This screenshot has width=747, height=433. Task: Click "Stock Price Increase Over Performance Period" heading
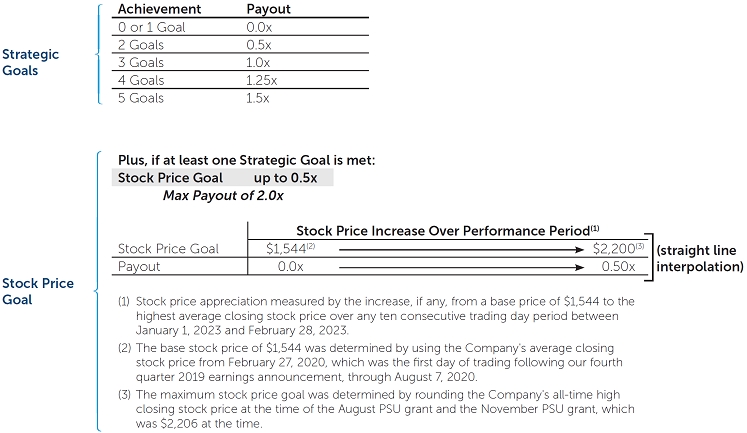tap(447, 229)
